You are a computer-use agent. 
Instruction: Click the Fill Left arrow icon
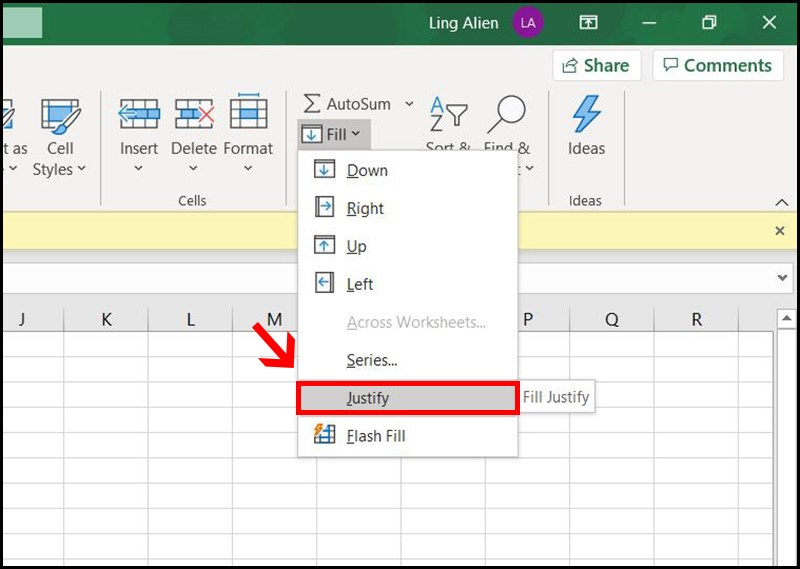(324, 283)
